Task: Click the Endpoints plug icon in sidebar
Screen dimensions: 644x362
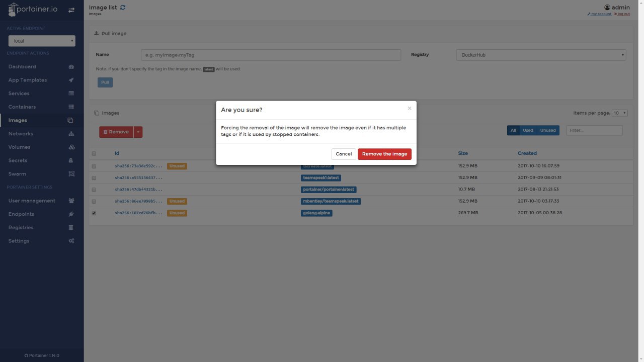Action: click(71, 214)
